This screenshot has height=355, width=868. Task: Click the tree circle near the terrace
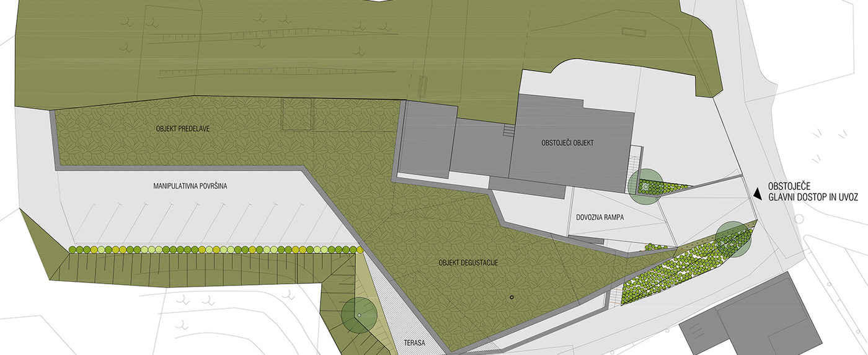click(x=358, y=315)
